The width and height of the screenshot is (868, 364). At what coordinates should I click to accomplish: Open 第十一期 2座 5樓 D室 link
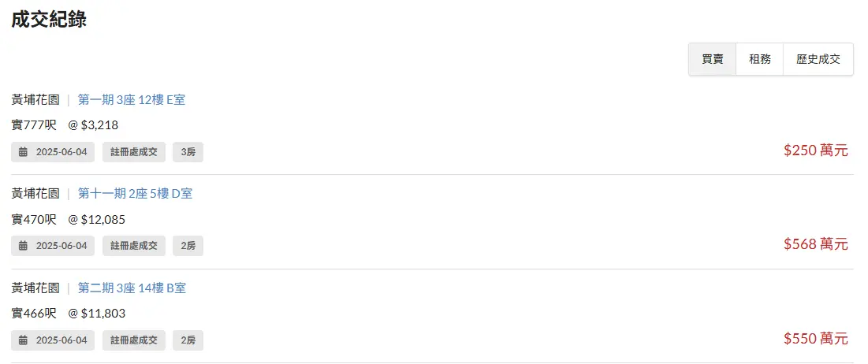[x=135, y=194]
